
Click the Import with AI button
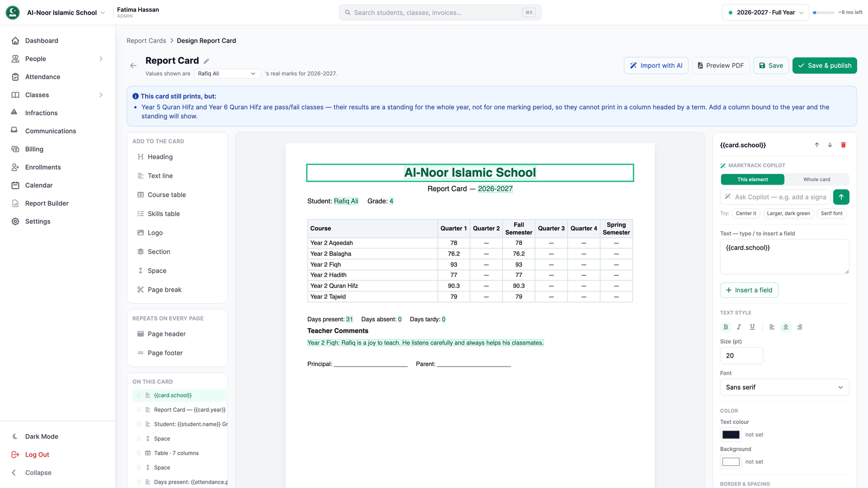click(x=656, y=66)
